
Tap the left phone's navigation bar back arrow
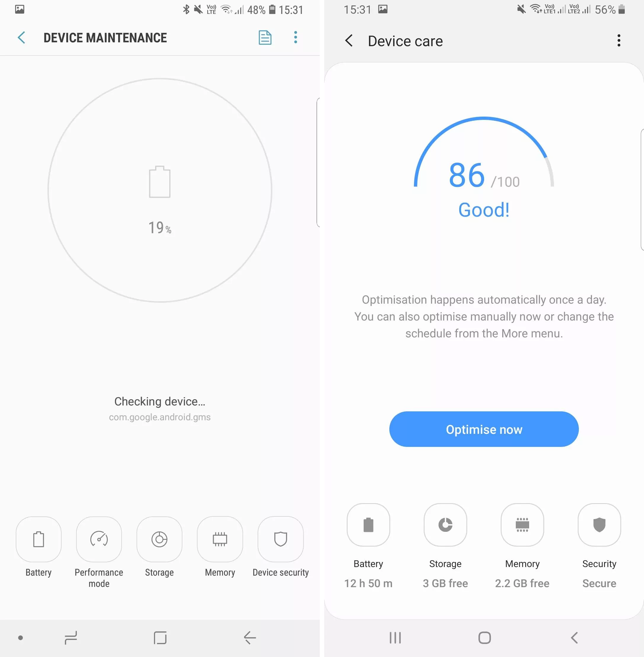[250, 638]
